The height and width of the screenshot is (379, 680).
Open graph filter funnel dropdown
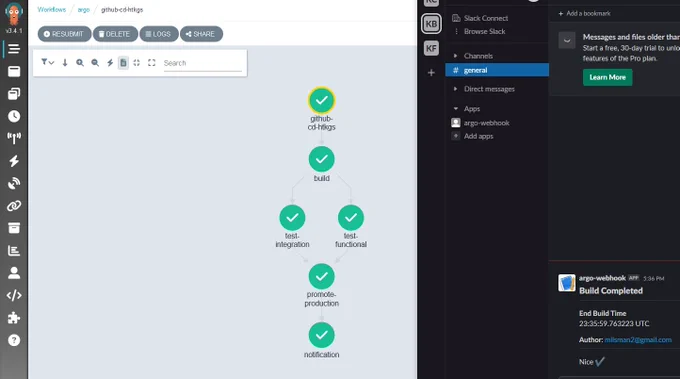[x=47, y=62]
